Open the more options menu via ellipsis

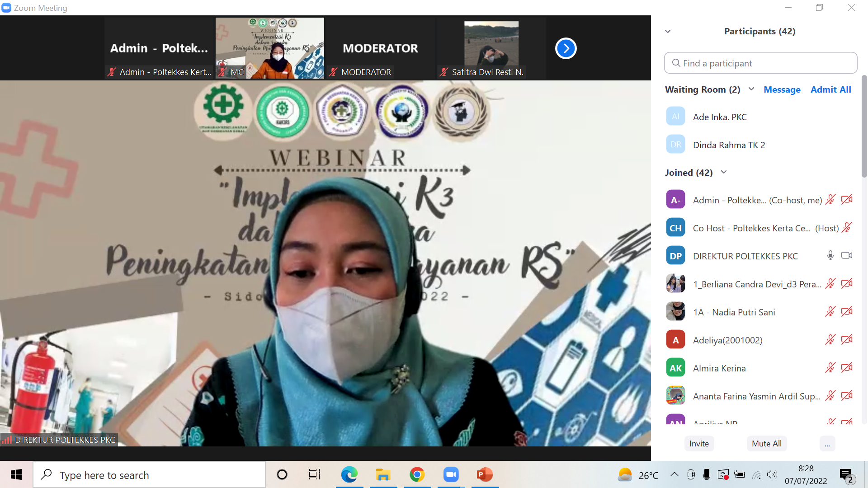point(828,443)
